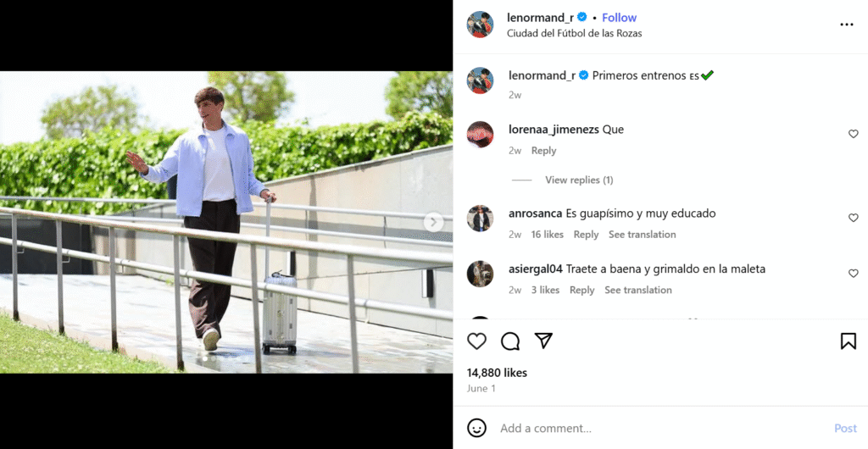Image resolution: width=868 pixels, height=449 pixels.
Task: Follow lenormand_r
Action: (x=619, y=17)
